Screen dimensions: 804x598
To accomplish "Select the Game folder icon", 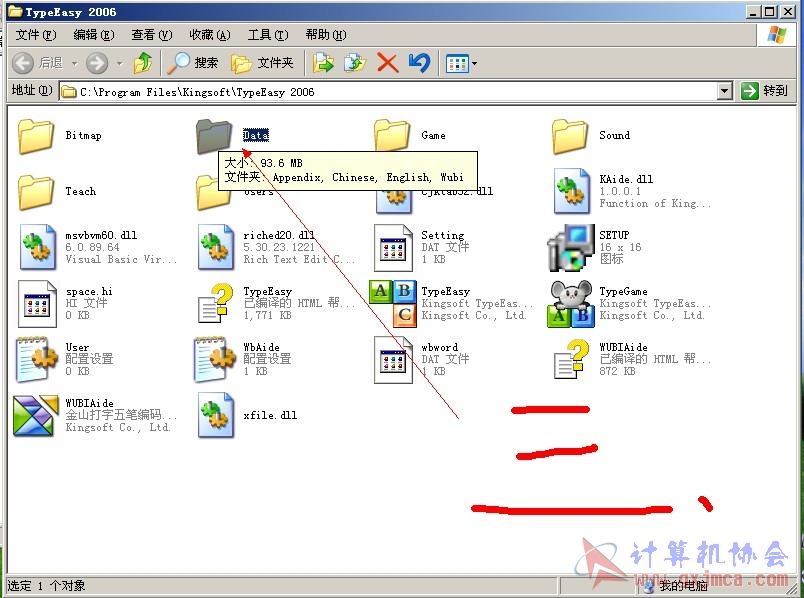I will coord(392,136).
